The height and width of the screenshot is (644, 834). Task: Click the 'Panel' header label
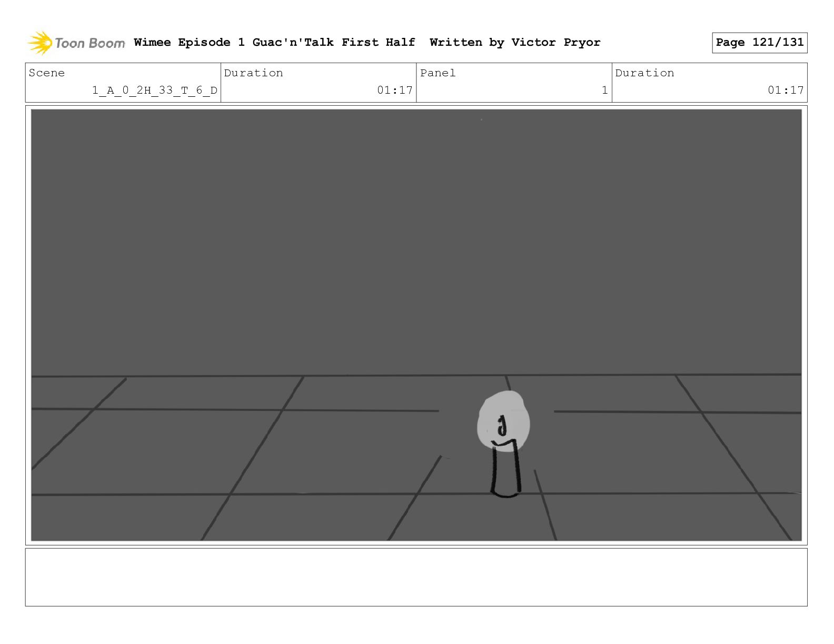coord(438,73)
